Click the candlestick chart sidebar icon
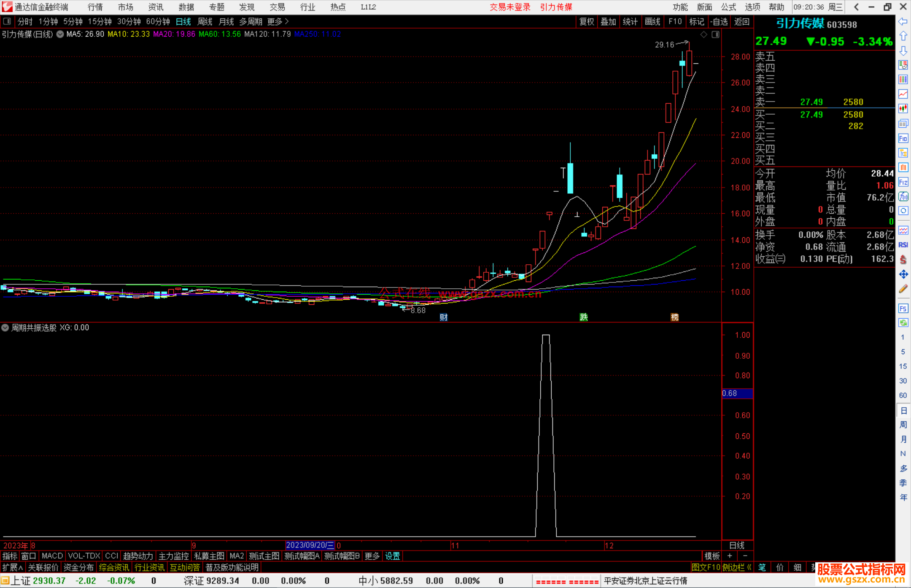 click(903, 109)
